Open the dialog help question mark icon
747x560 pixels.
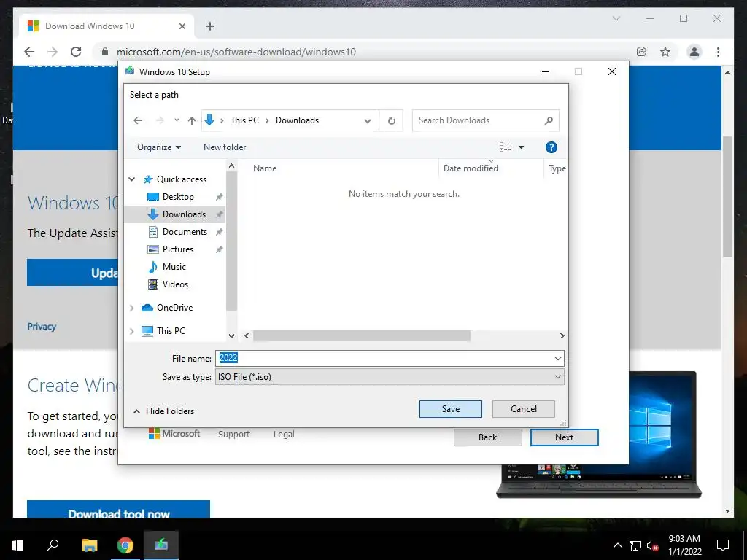551,147
